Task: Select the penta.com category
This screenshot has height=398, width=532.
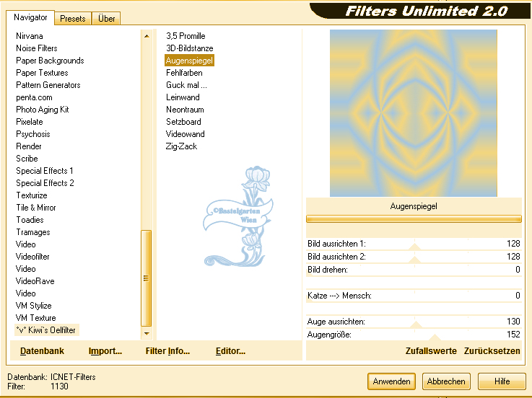Action: pyautogui.click(x=34, y=97)
